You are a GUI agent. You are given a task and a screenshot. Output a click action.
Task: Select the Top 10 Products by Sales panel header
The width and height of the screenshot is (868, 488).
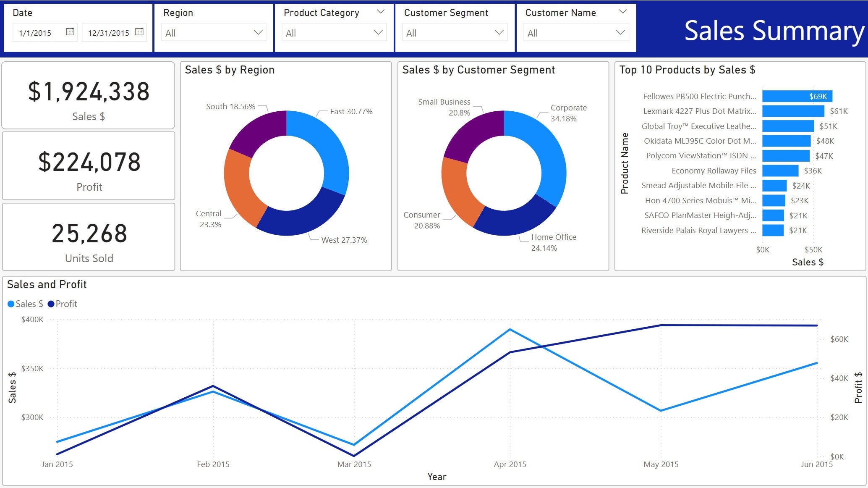point(688,70)
